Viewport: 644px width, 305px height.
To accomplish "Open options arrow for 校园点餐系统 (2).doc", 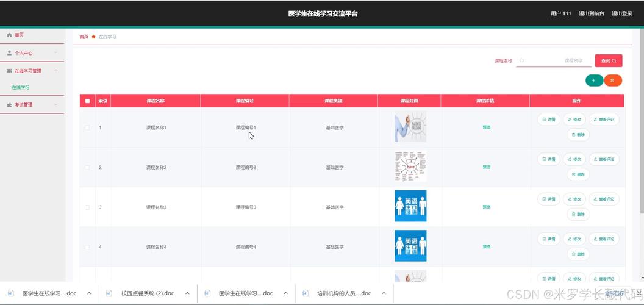I will [x=187, y=293].
